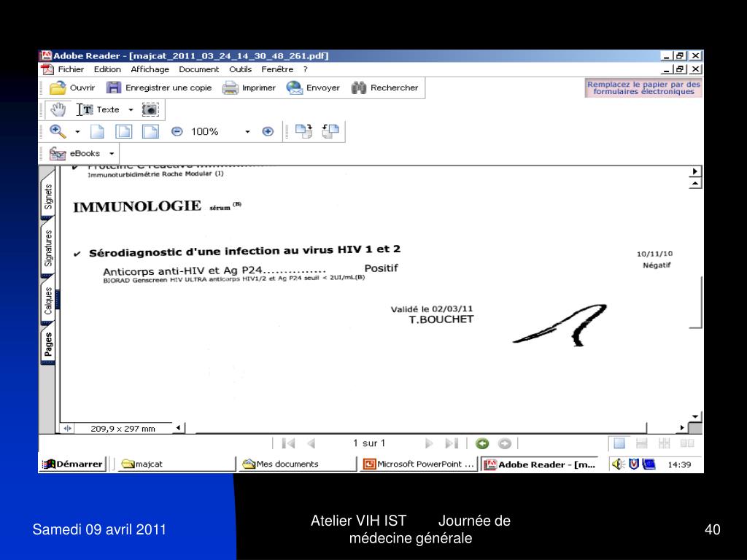Open the document pane options arrow at top right
This screenshot has height=560, width=747.
click(x=695, y=171)
